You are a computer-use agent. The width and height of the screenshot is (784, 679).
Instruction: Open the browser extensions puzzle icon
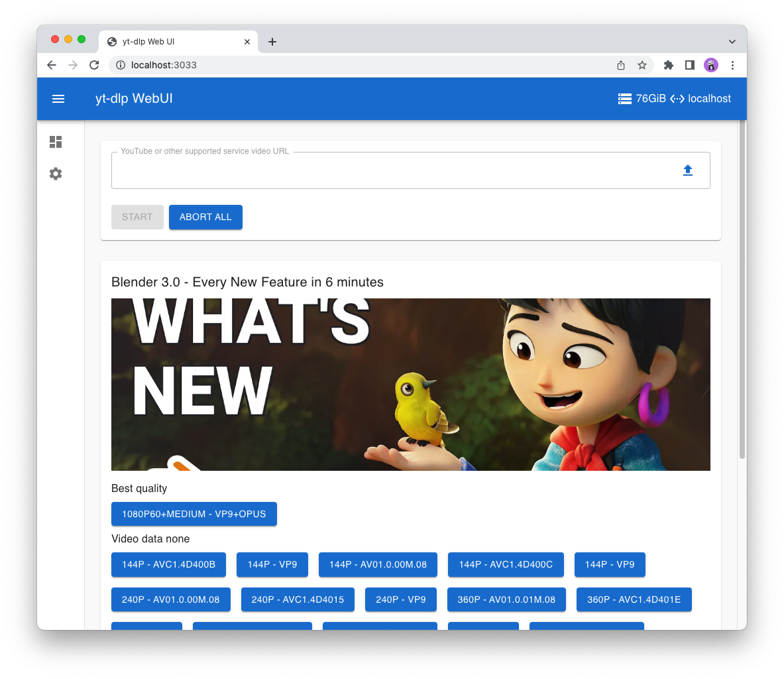coord(669,65)
